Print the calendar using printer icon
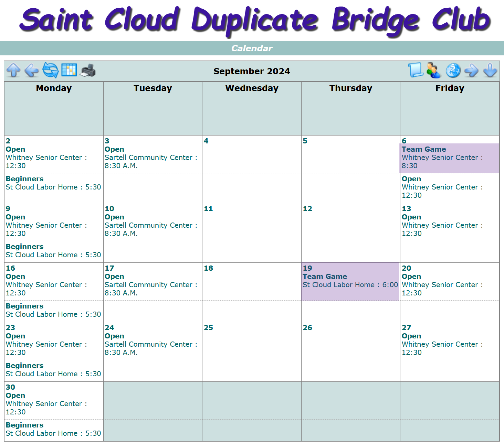 88,70
